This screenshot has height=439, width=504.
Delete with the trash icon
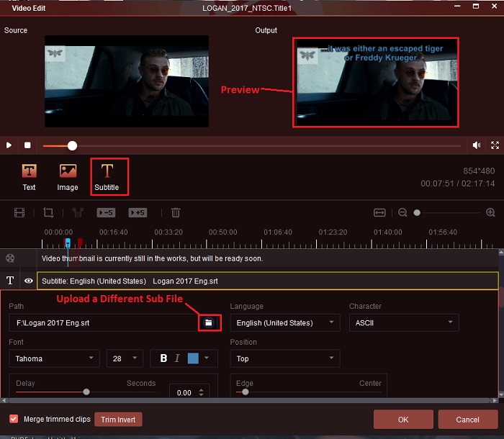[176, 213]
